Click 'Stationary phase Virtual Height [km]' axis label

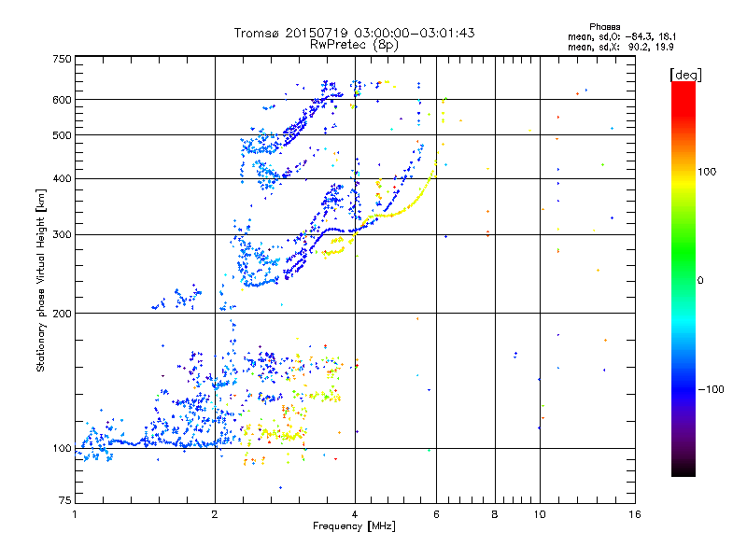click(41, 280)
